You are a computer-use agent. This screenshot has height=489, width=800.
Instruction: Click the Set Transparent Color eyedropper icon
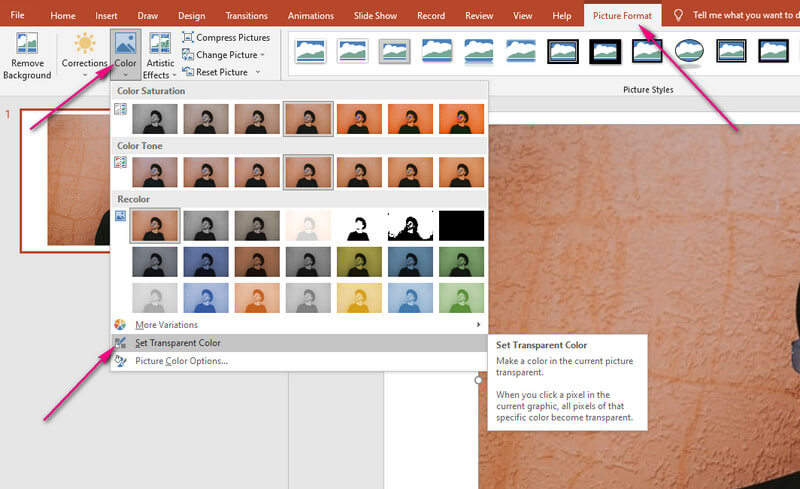point(120,343)
